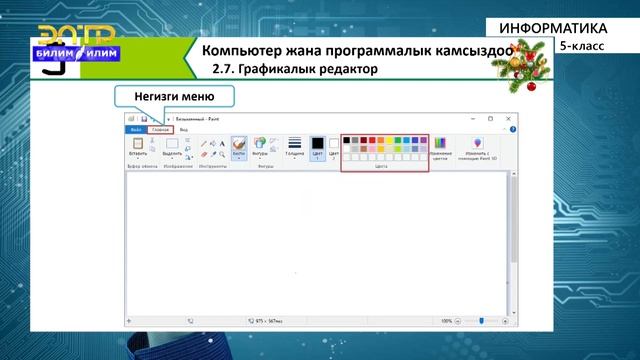Click the Resize image icon
Image resolution: width=640 pixels, height=360 pixels.
[187, 149]
